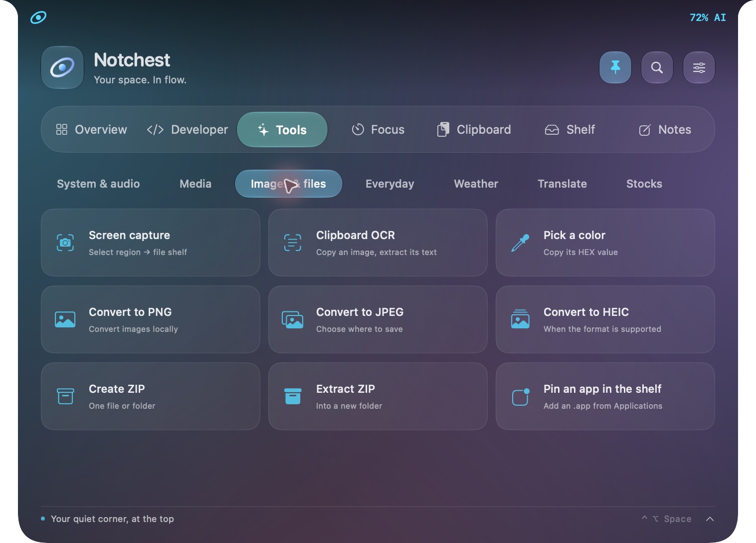Open the Clipboard tab
756x543 pixels.
pyautogui.click(x=474, y=130)
